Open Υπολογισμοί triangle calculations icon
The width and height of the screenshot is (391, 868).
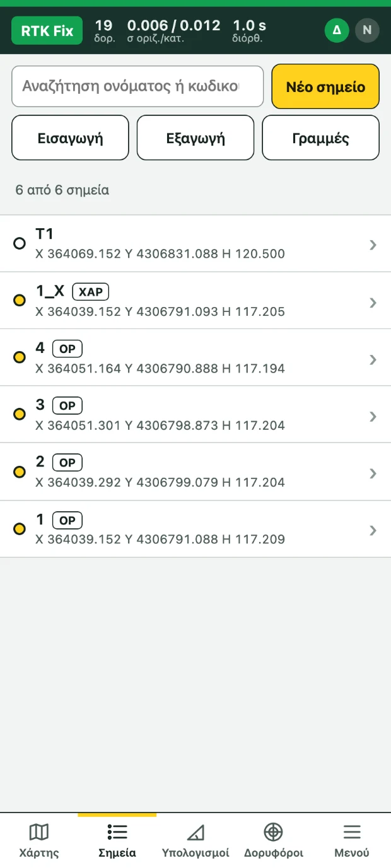point(195,832)
